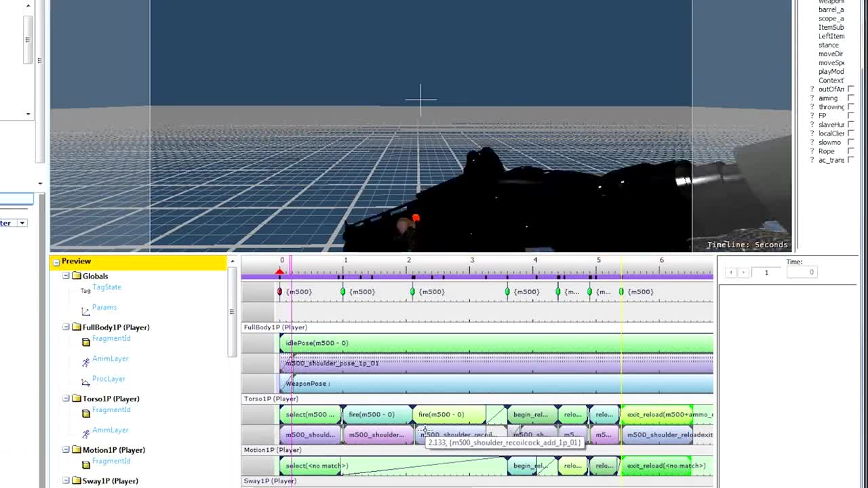Select the FullBody1P (Player) track header
This screenshot has height=488, width=868.
click(x=275, y=327)
